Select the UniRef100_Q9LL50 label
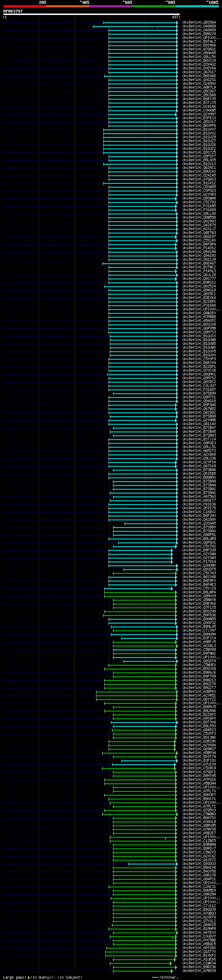This screenshot has width=222, height=980. 199,57
